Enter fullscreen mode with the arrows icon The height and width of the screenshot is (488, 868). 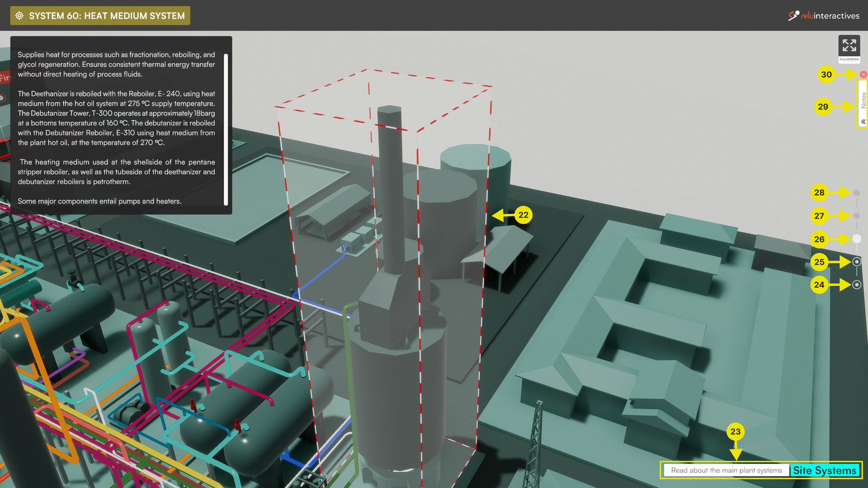point(849,45)
